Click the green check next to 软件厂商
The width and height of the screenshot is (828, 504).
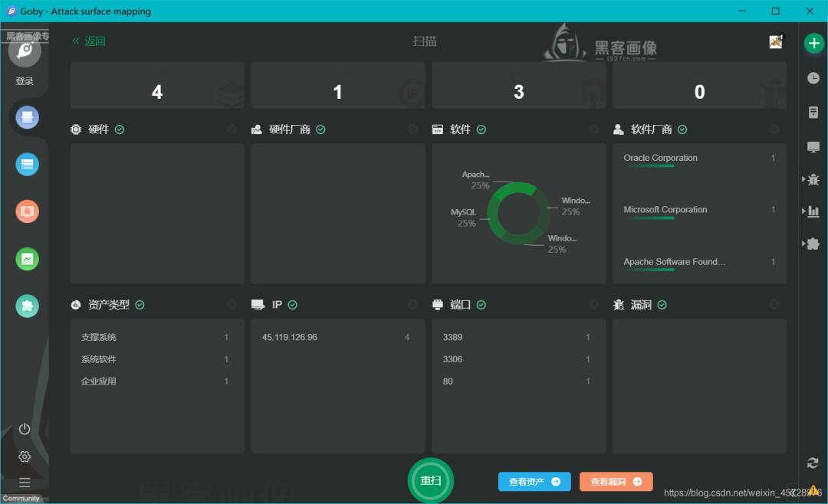[x=682, y=129]
